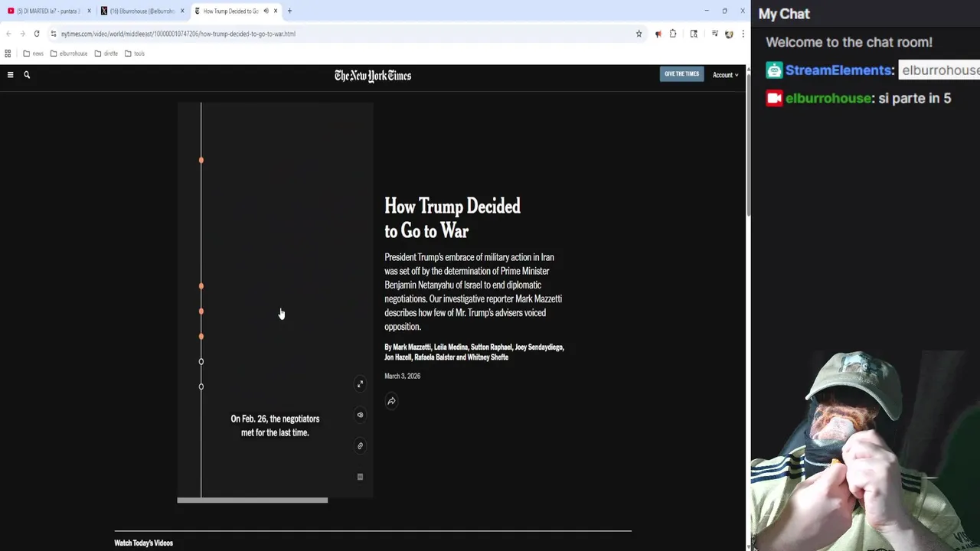The height and width of the screenshot is (551, 980).
Task: Click the streamer webcam overlay
Action: point(865,451)
